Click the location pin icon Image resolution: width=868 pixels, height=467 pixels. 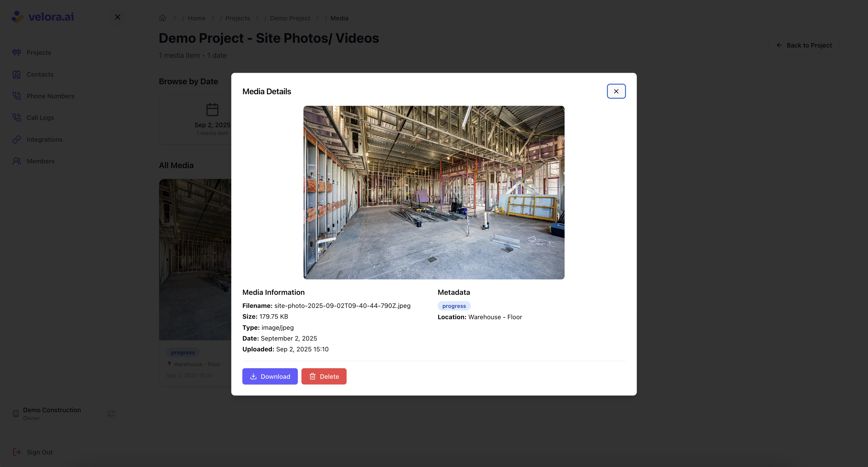point(169,364)
